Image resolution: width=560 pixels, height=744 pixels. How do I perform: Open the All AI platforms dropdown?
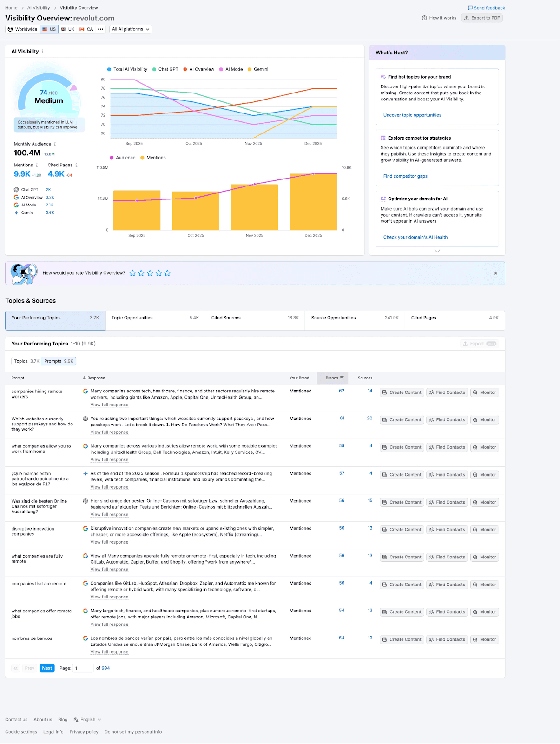click(131, 29)
